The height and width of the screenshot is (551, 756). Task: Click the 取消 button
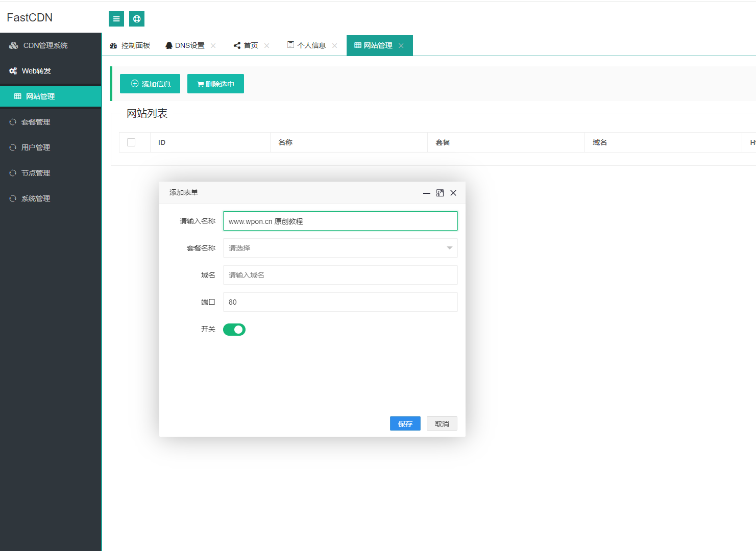[442, 423]
